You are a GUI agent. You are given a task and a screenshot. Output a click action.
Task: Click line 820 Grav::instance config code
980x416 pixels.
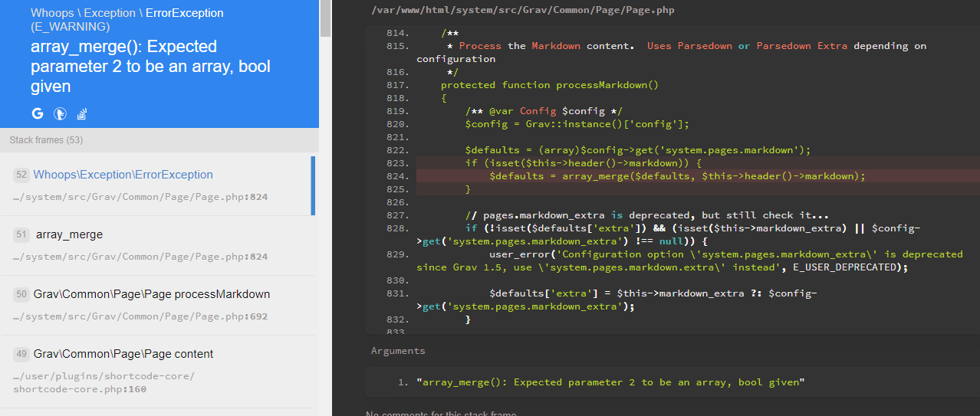click(x=577, y=124)
